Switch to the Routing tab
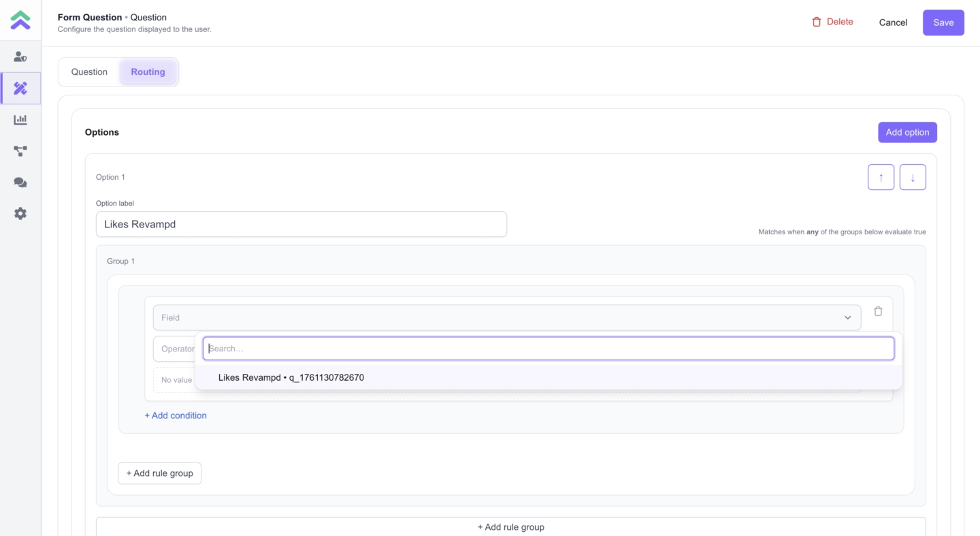Image resolution: width=980 pixels, height=536 pixels. tap(148, 72)
